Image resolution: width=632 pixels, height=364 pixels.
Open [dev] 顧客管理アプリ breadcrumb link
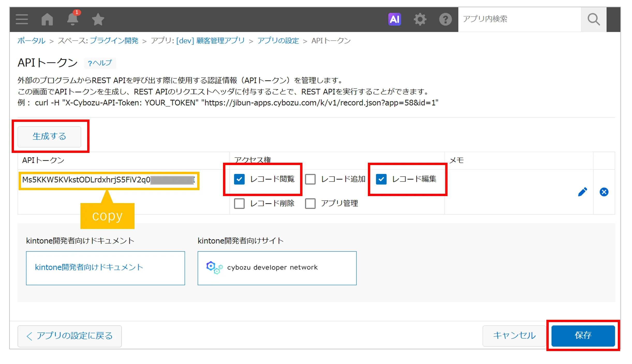click(x=210, y=41)
